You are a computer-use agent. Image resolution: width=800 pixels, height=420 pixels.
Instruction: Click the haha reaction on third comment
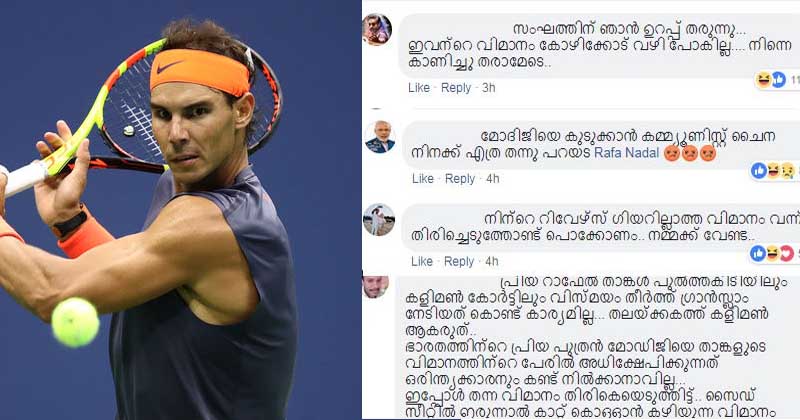click(x=772, y=253)
